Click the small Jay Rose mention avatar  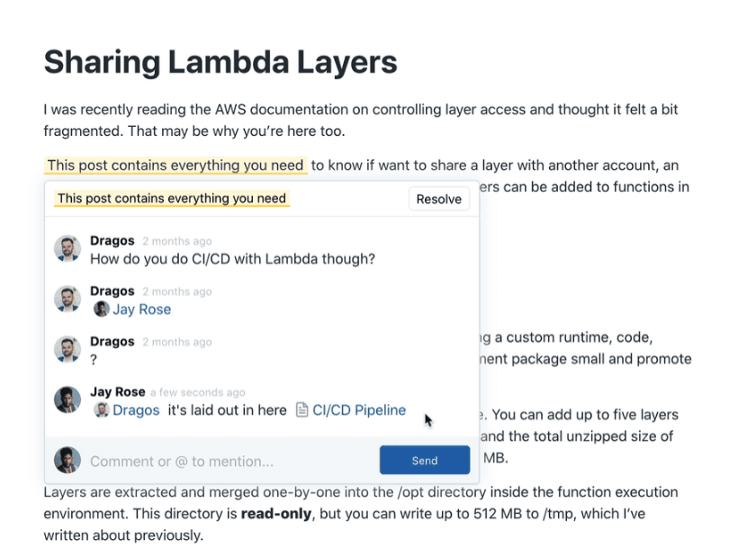click(x=101, y=310)
